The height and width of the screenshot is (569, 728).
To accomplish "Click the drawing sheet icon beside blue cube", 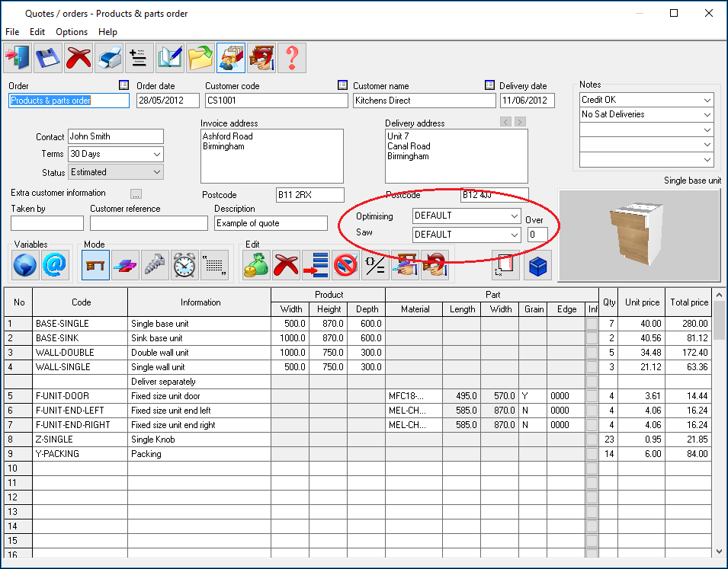I will point(505,265).
